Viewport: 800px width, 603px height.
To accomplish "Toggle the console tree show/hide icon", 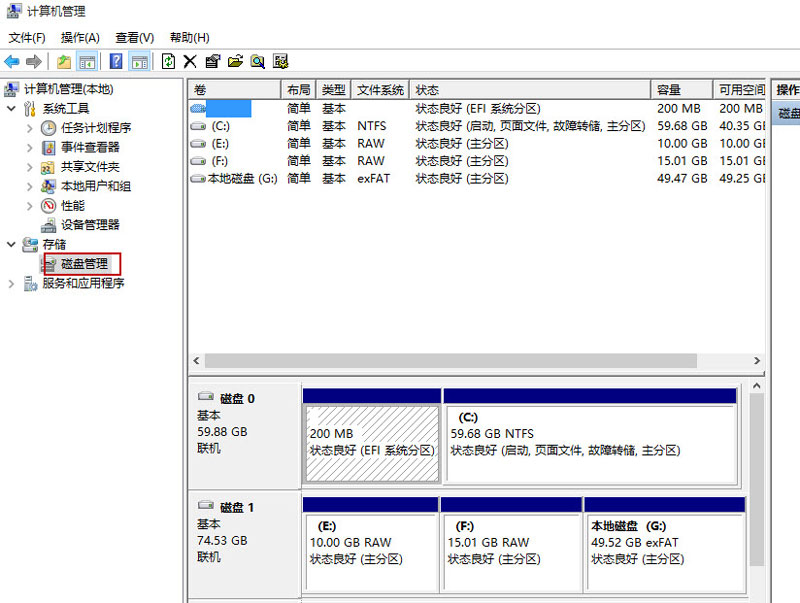I will (x=87, y=62).
